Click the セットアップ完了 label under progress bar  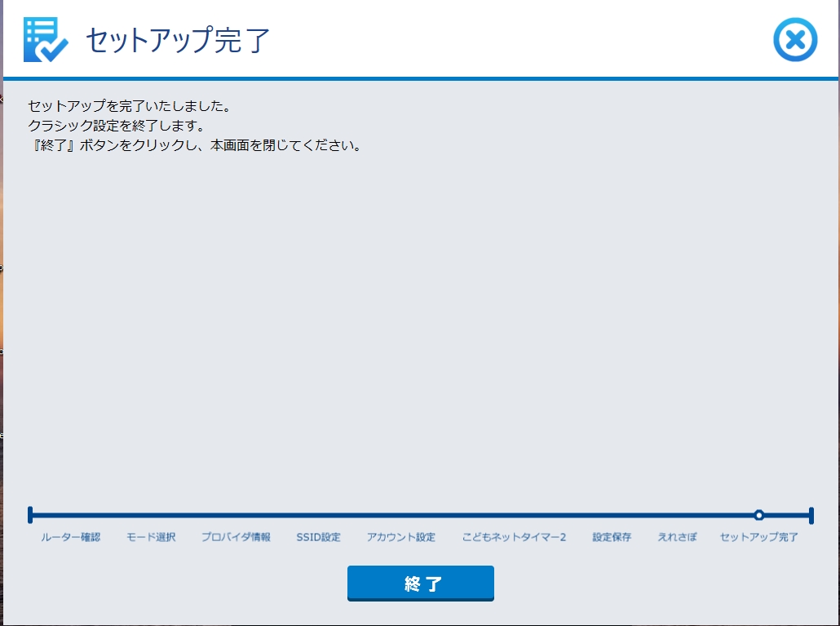(x=758, y=537)
